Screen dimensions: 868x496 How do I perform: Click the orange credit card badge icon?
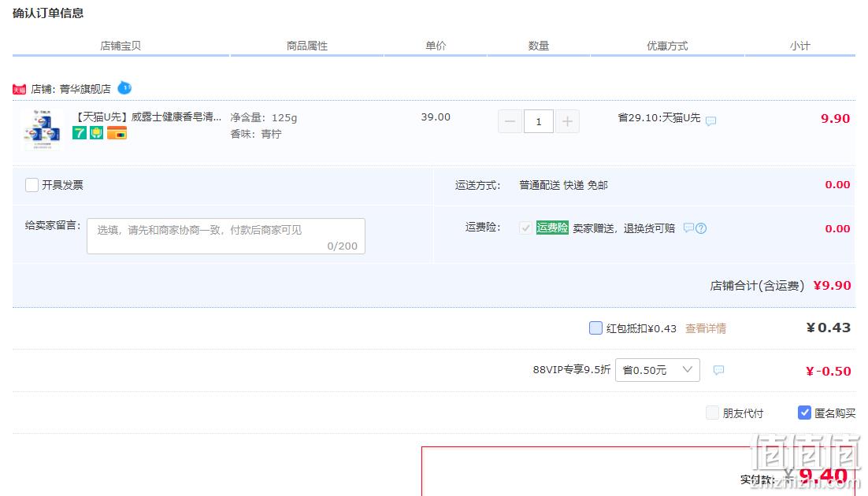[117, 133]
